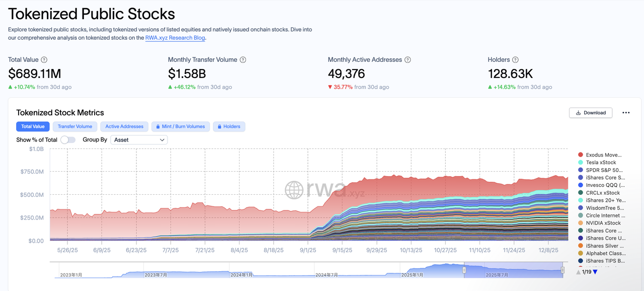The image size is (644, 291).
Task: Toggle NVIDIA xStock legend entry
Action: [x=603, y=223]
